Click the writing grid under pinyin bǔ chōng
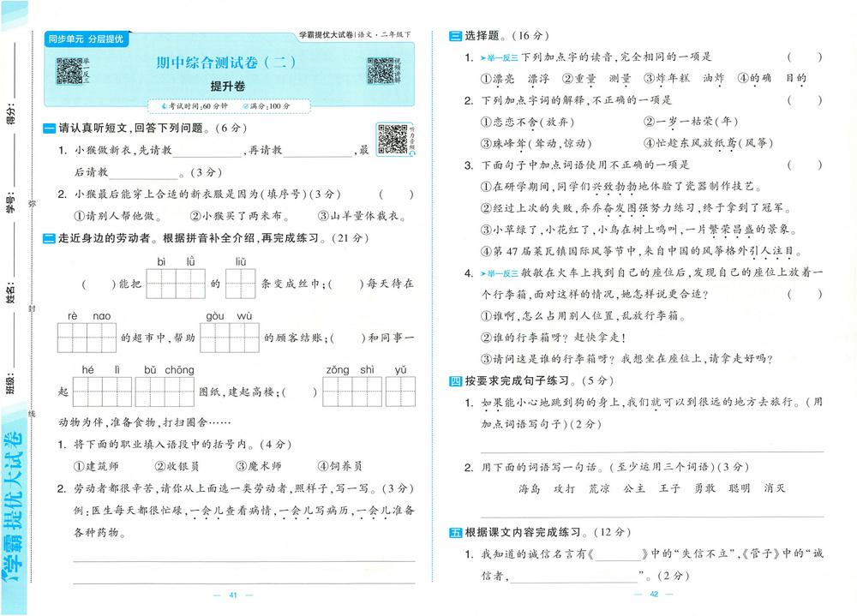The image size is (857, 616). tap(165, 392)
